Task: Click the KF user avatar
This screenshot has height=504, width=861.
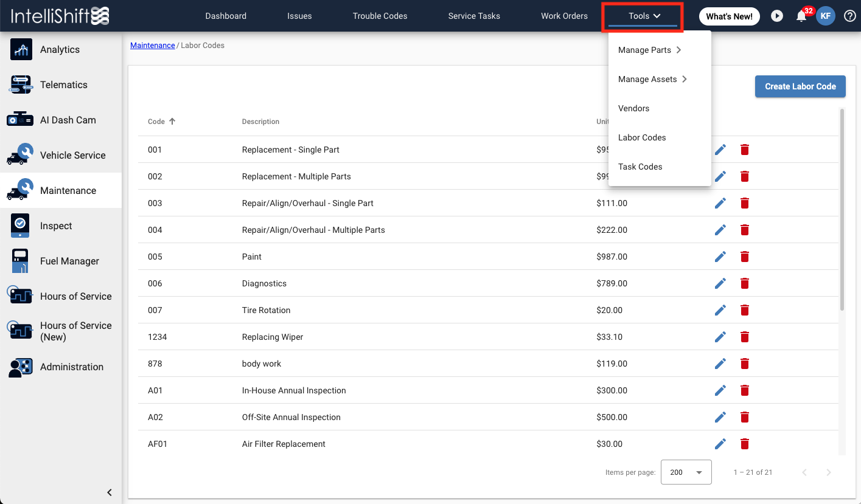Action: click(x=826, y=16)
